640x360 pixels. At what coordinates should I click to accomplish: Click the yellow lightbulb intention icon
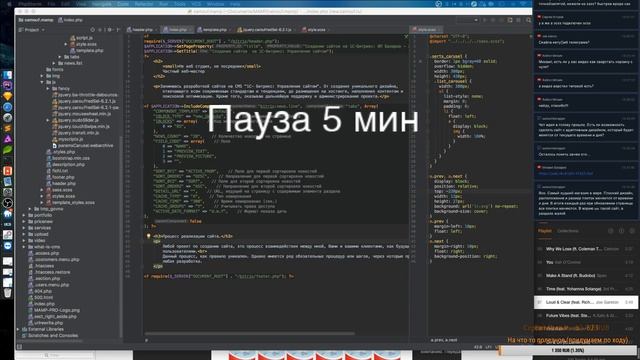(149, 236)
